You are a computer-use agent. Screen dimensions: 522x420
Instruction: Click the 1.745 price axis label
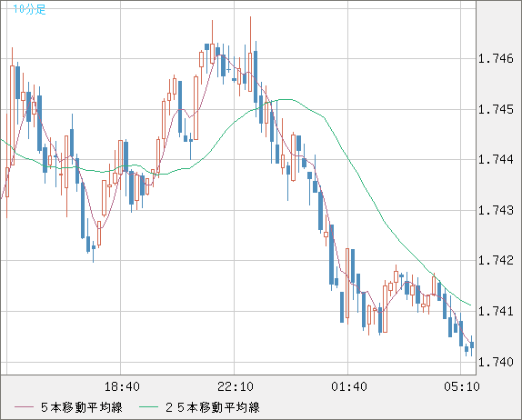(x=496, y=109)
